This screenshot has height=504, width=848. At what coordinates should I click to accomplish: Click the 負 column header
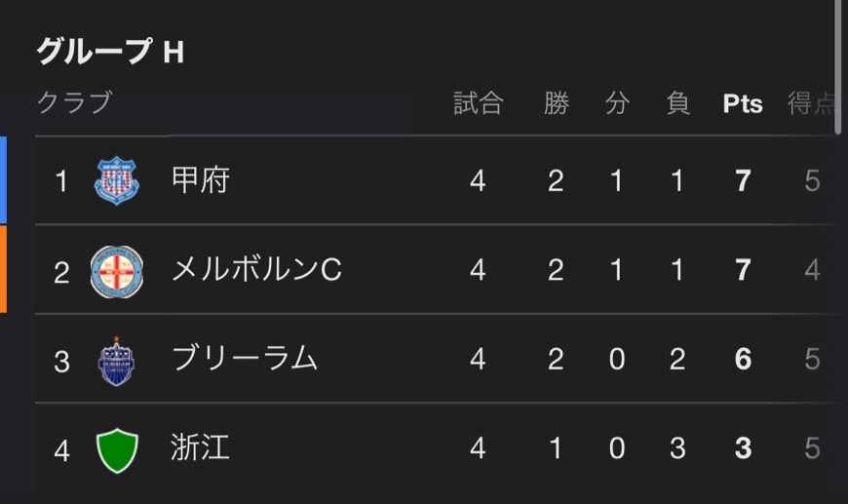point(677,102)
